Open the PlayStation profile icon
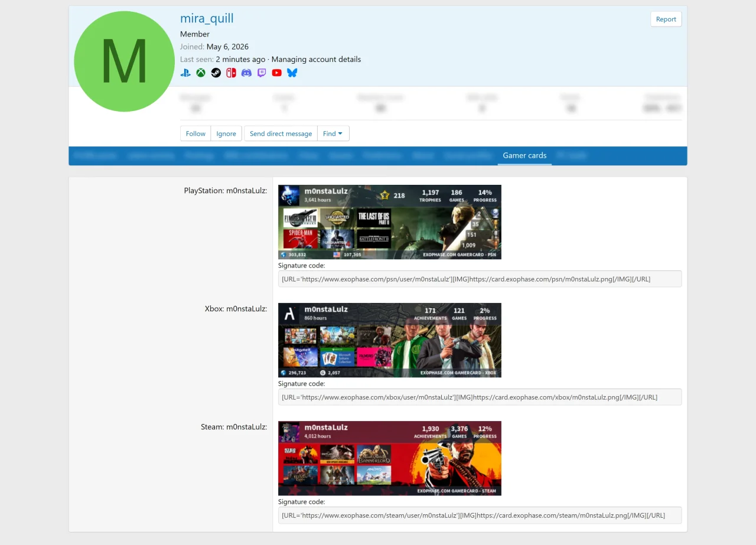This screenshot has height=545, width=756. pos(185,73)
